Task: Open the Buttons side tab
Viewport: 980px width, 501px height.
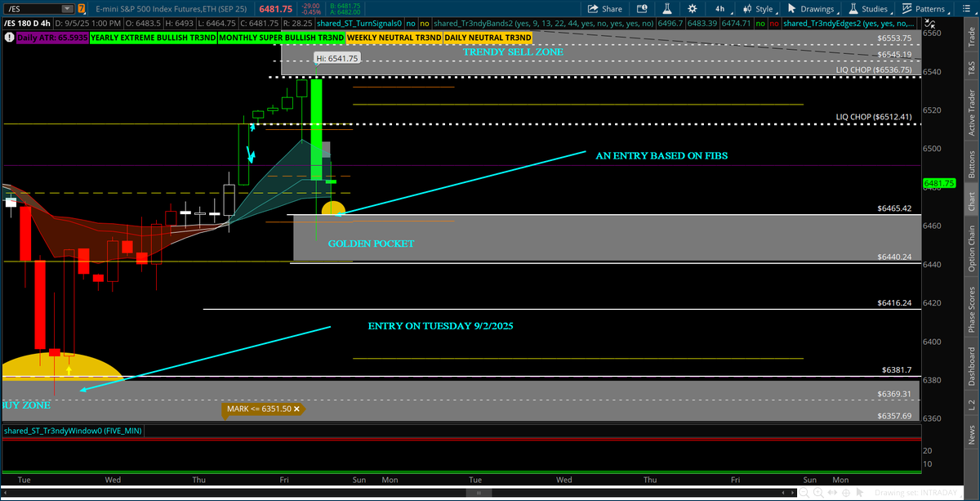Action: tap(971, 163)
